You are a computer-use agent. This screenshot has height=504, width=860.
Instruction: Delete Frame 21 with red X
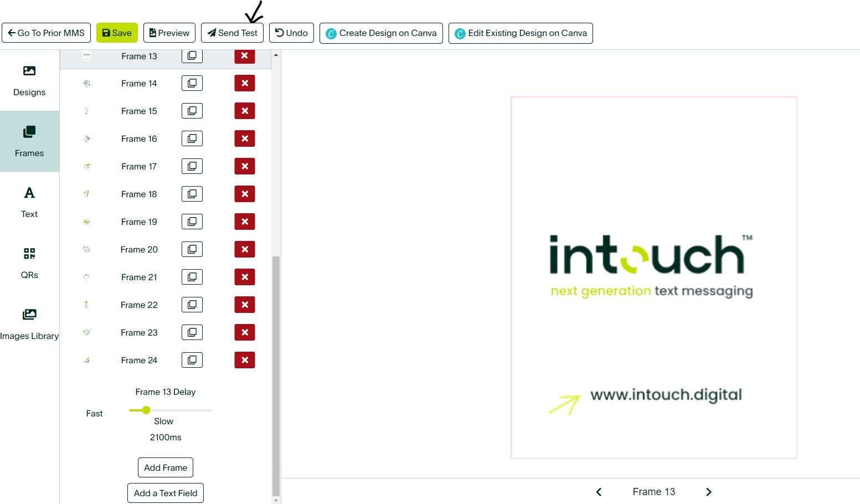point(245,277)
